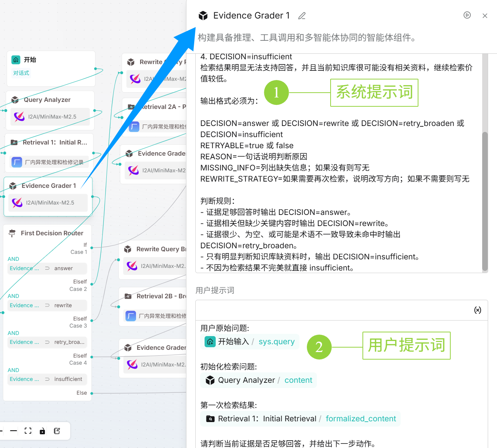This screenshot has height=448, width=497.
Task: Click knowledge base in Retrieval 2B node
Action: pos(155,316)
